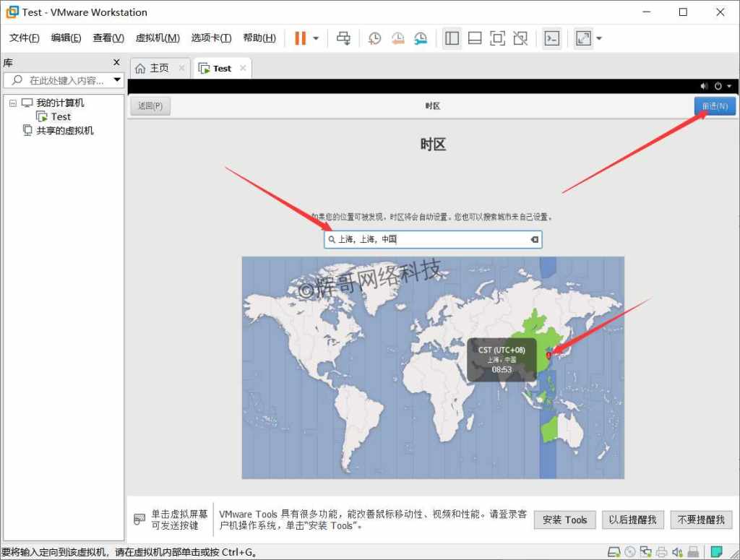Click the 返回(P) back button

tap(150, 106)
